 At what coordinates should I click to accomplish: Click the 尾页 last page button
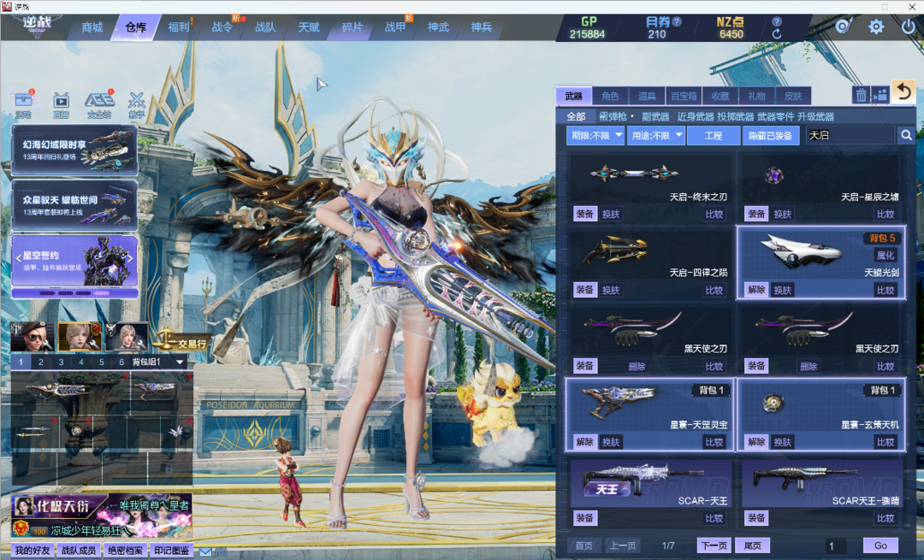(x=752, y=545)
